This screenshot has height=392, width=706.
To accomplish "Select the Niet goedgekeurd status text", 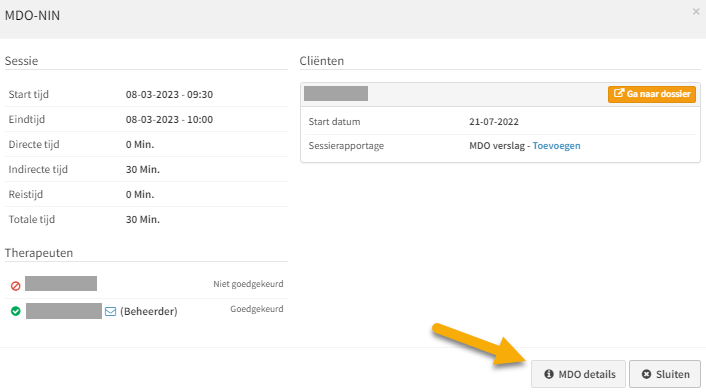I will [x=248, y=284].
